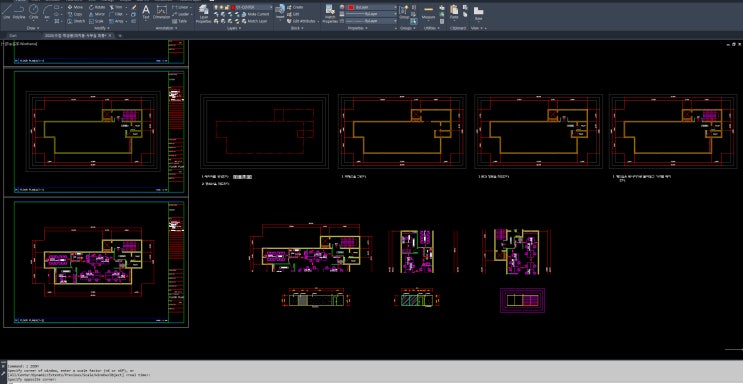Image resolution: width=743 pixels, height=384 pixels.
Task: Choose the Array command
Action: [x=117, y=21]
